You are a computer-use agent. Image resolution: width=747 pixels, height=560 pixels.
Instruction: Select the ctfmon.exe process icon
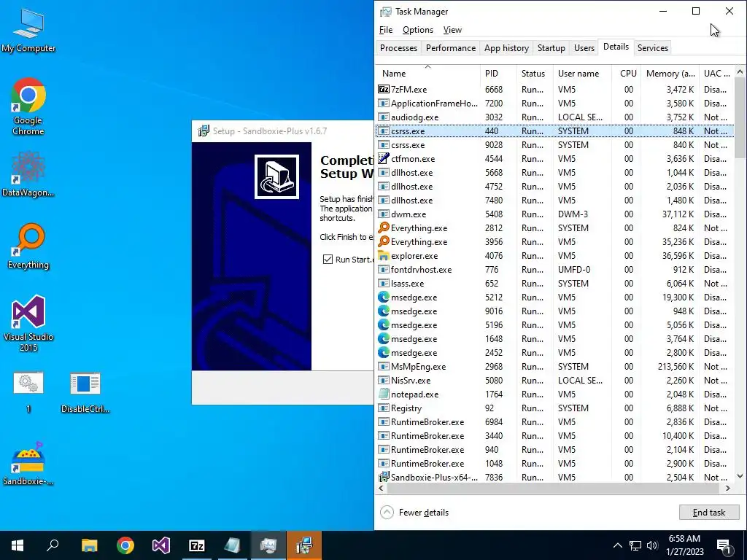384,158
